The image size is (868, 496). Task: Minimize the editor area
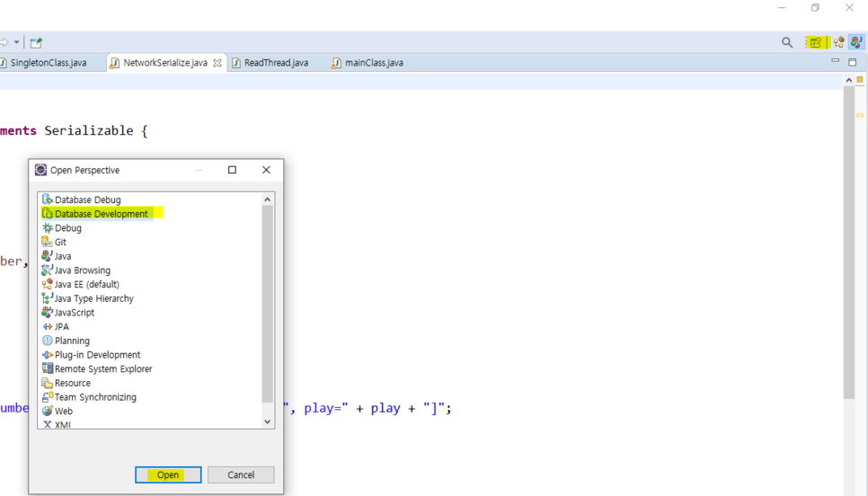(835, 60)
